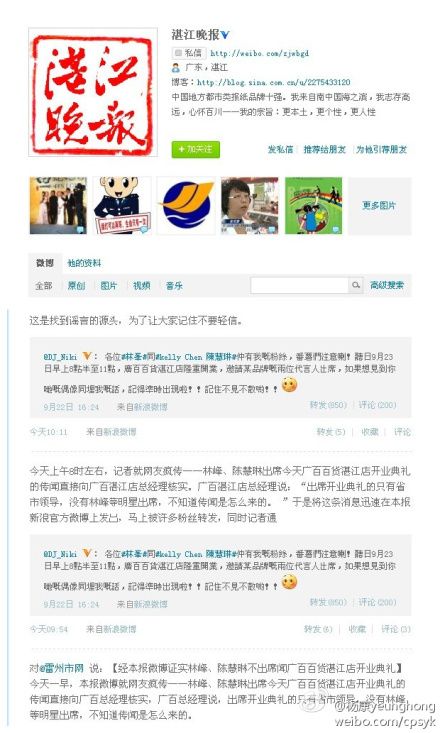The image size is (440, 733).
Task: Filter posts by 原创
Action: (76, 285)
